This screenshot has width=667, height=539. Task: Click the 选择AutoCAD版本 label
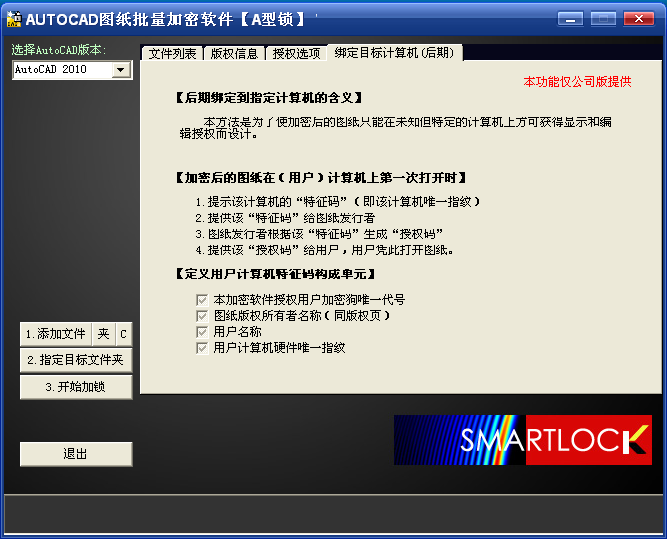click(x=59, y=50)
